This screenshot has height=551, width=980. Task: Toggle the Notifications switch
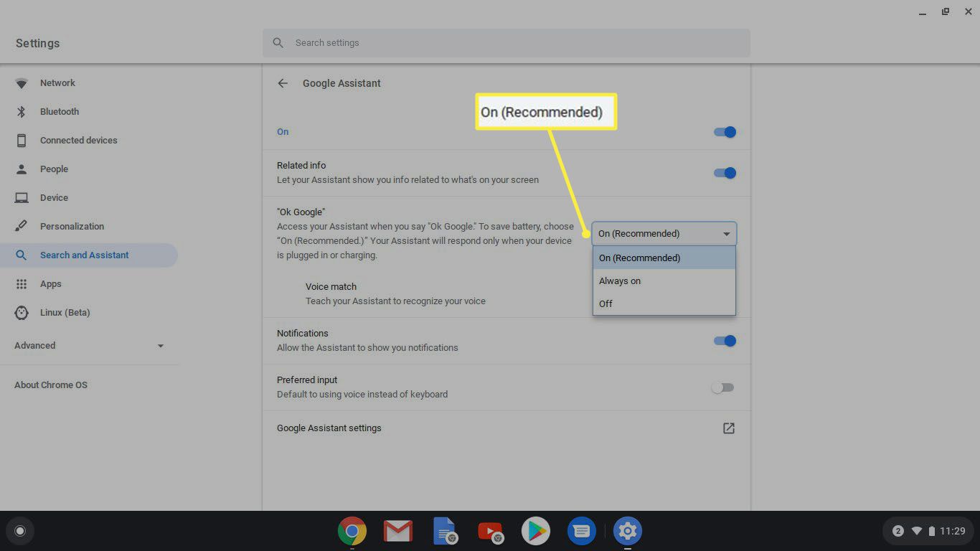[725, 341]
